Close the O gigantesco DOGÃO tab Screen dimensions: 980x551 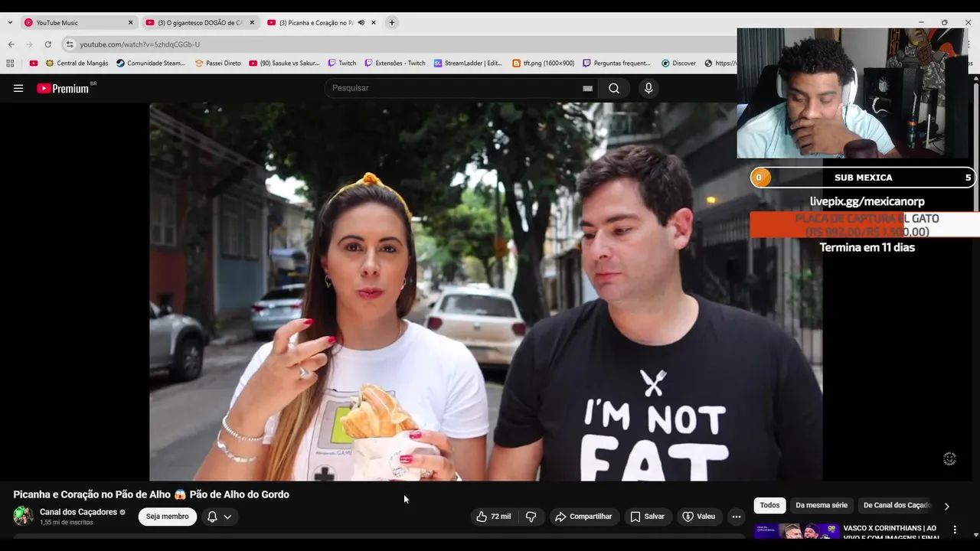(252, 23)
